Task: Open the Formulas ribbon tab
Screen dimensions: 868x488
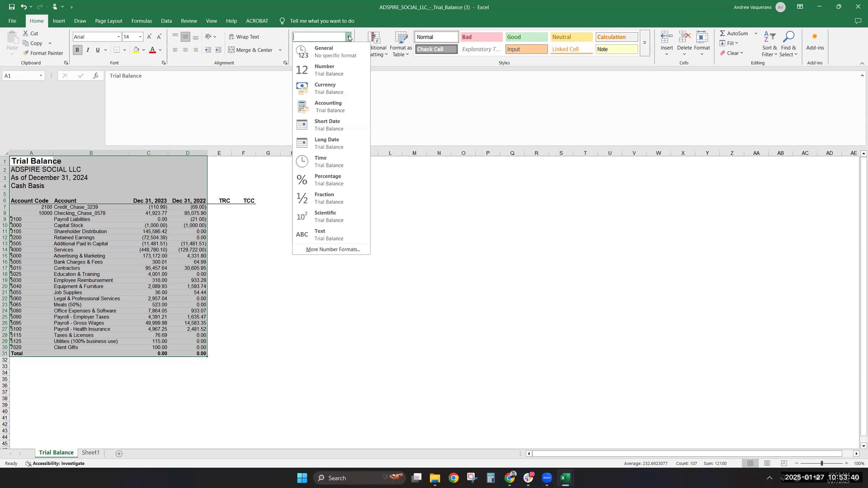Action: [142, 21]
